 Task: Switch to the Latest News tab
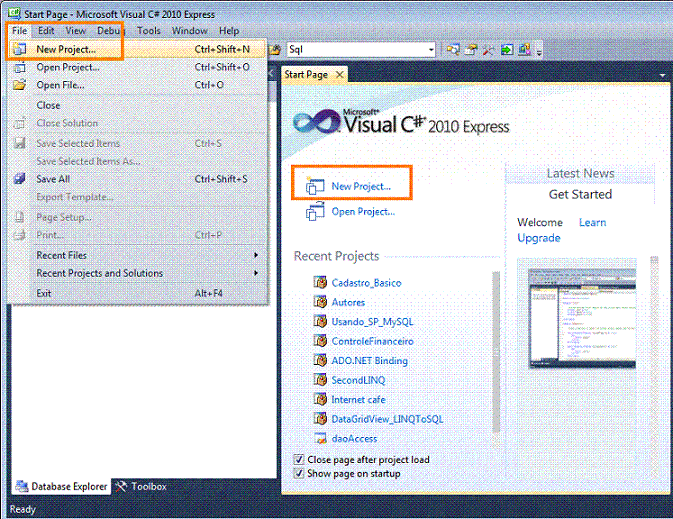pyautogui.click(x=580, y=173)
